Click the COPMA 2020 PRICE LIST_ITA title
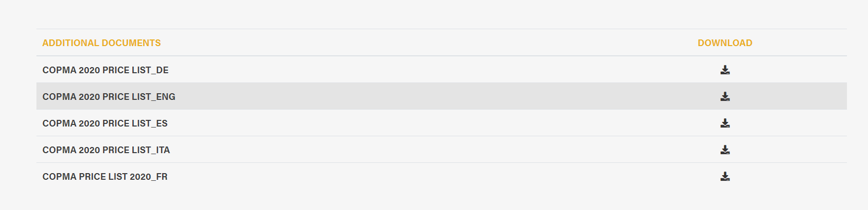Image resolution: width=868 pixels, height=210 pixels. [106, 150]
